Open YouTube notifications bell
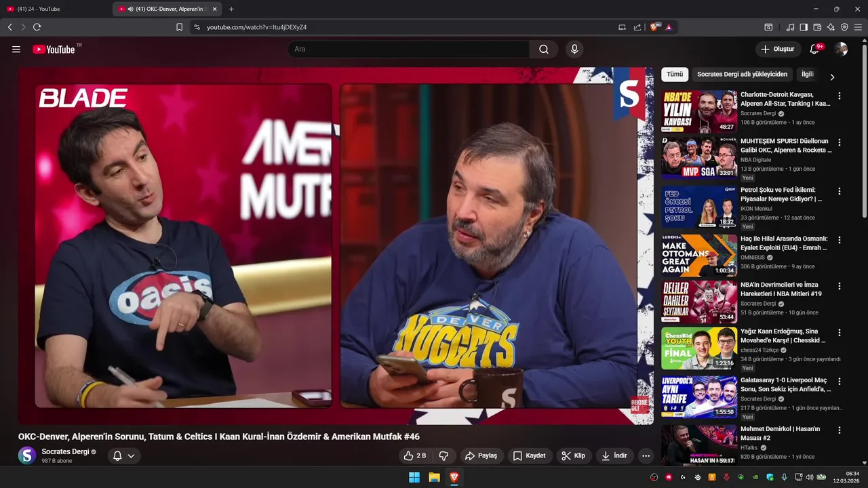868x488 pixels. (815, 49)
